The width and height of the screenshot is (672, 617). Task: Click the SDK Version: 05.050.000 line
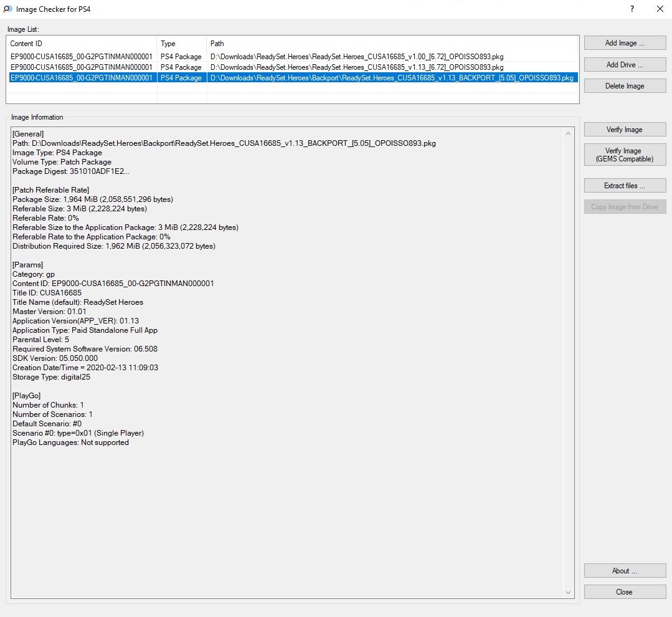[x=55, y=358]
